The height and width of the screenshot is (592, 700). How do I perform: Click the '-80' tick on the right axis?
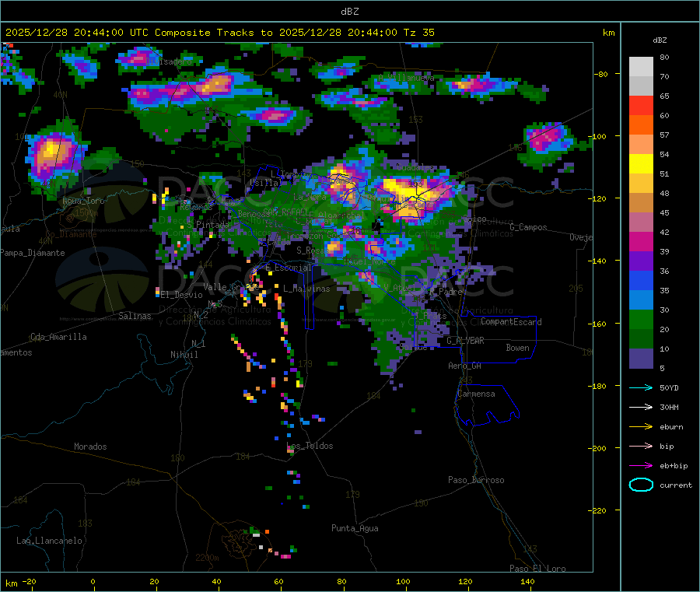point(601,74)
